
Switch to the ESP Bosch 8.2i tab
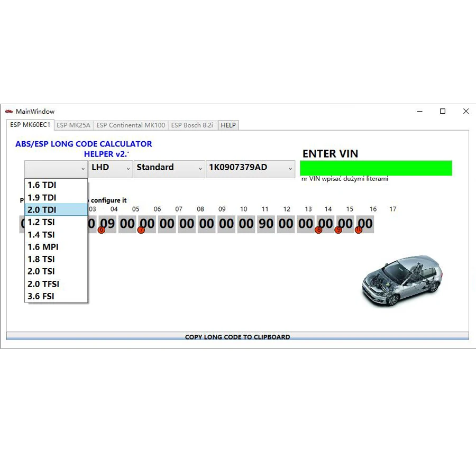tap(192, 125)
